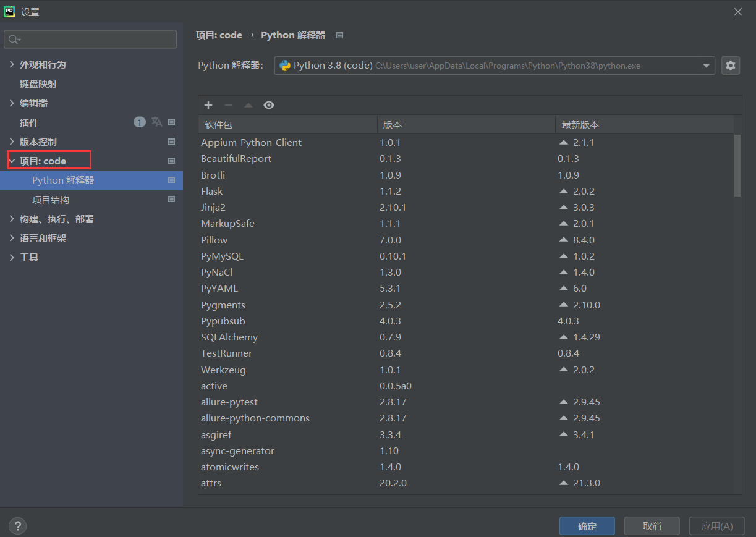Viewport: 756px width, 537px height.
Task: Click the 取消 button
Action: coord(652,526)
